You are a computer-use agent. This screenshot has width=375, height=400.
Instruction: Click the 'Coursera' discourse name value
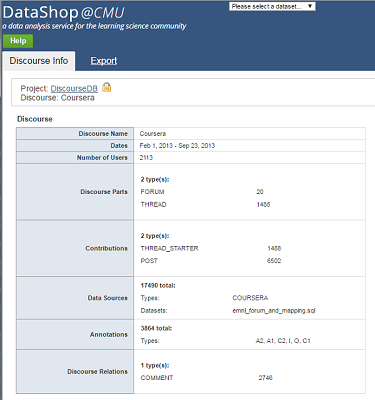pyautogui.click(x=153, y=134)
